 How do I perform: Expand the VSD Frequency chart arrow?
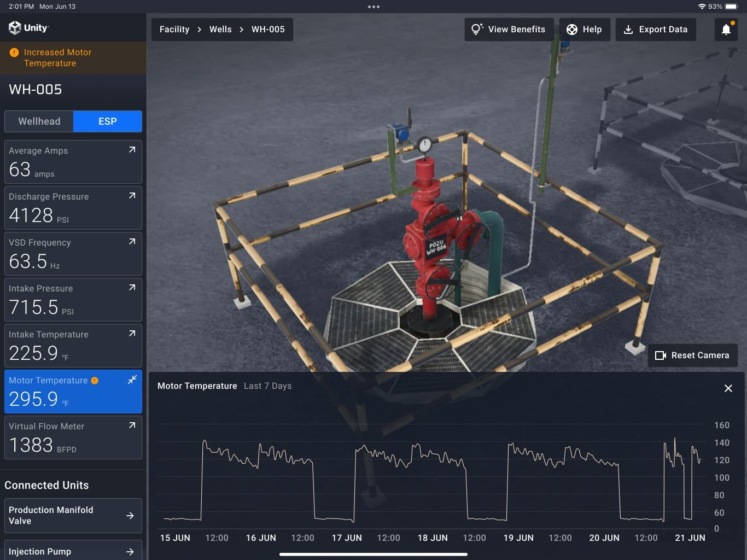pyautogui.click(x=132, y=242)
